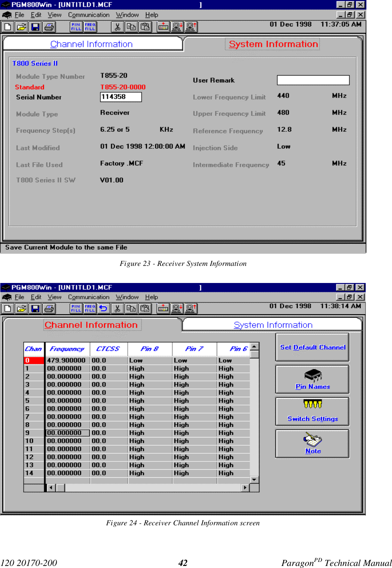
Task: Click the Cut scissors icon in the Figure 24 window
Action: tap(118, 309)
